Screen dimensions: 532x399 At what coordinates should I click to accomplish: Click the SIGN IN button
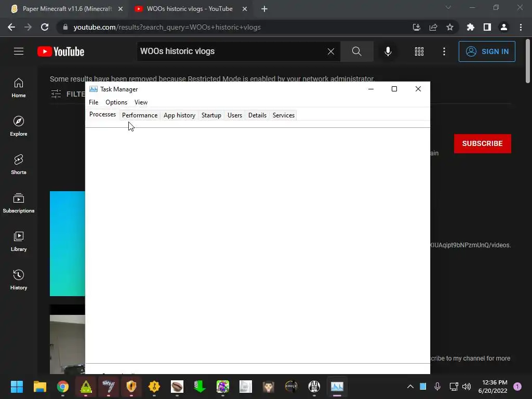(486, 51)
